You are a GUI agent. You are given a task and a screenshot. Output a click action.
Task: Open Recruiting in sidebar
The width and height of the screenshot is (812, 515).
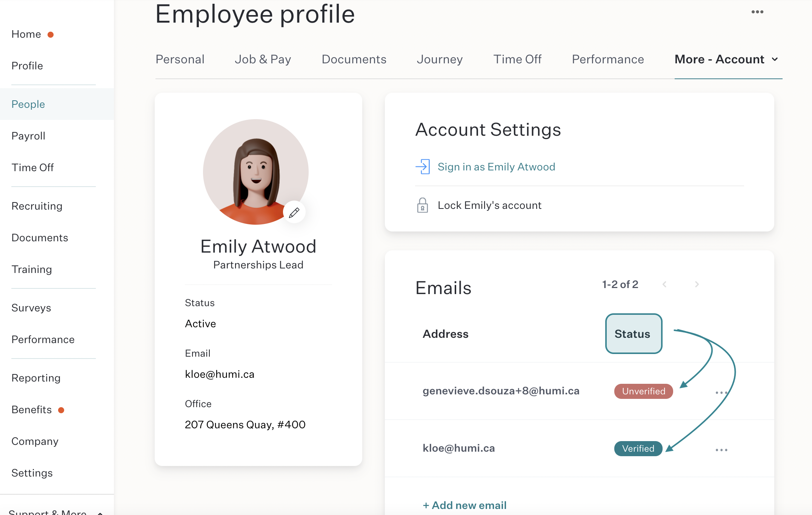coord(37,206)
